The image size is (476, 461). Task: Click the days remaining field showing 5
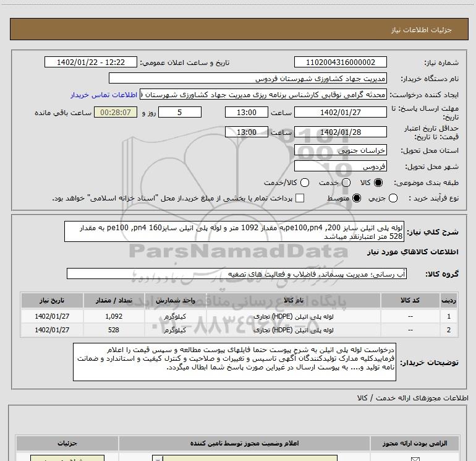tap(180, 112)
